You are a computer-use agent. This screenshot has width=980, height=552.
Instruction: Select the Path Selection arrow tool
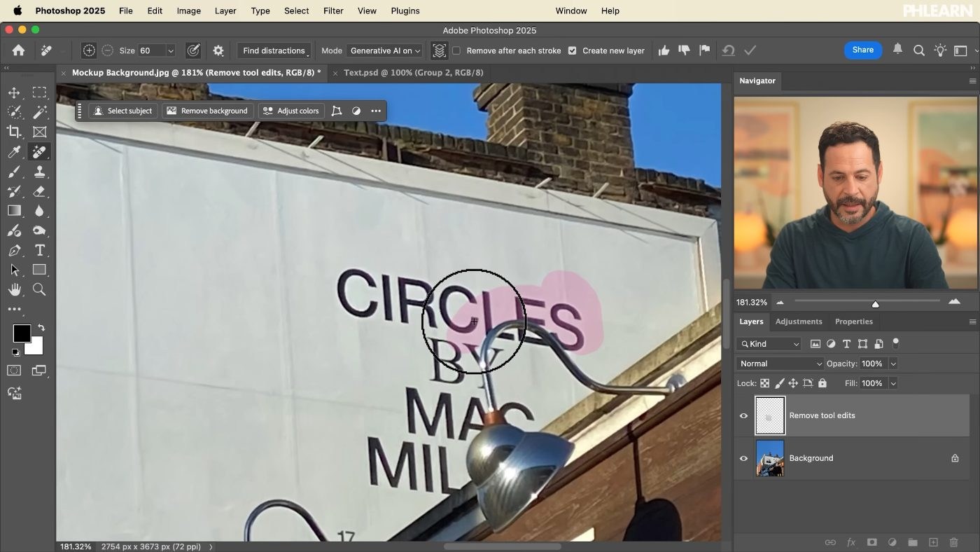(14, 270)
